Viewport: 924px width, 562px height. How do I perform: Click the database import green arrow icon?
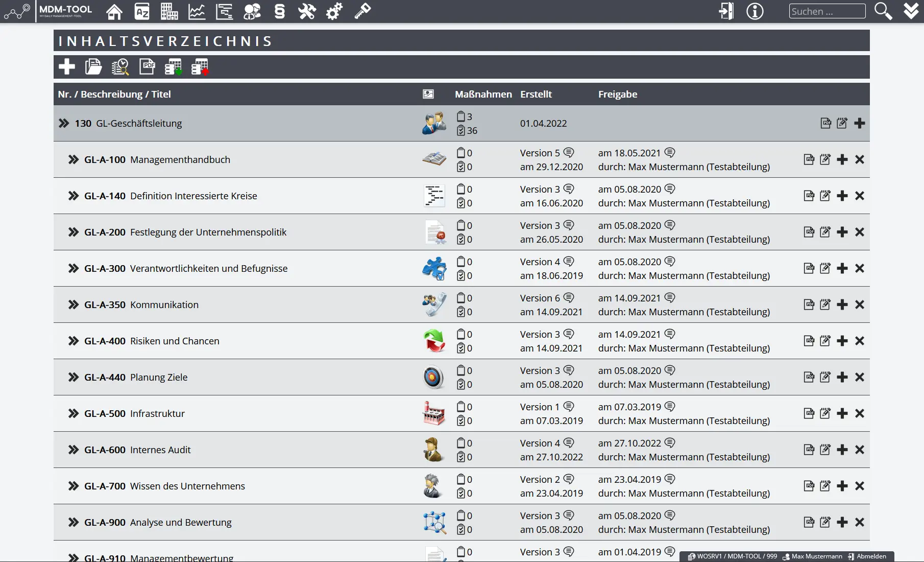click(x=173, y=67)
